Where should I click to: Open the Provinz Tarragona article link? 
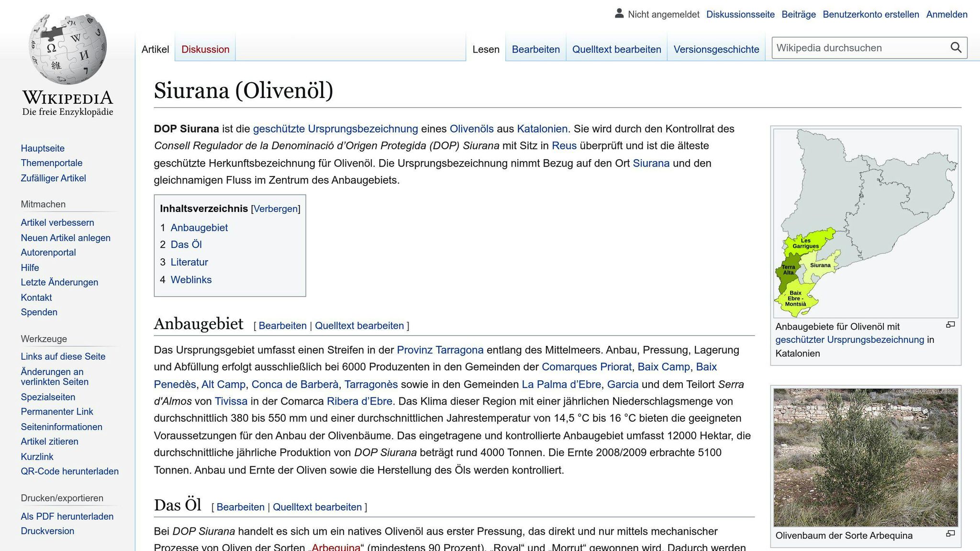pyautogui.click(x=440, y=350)
